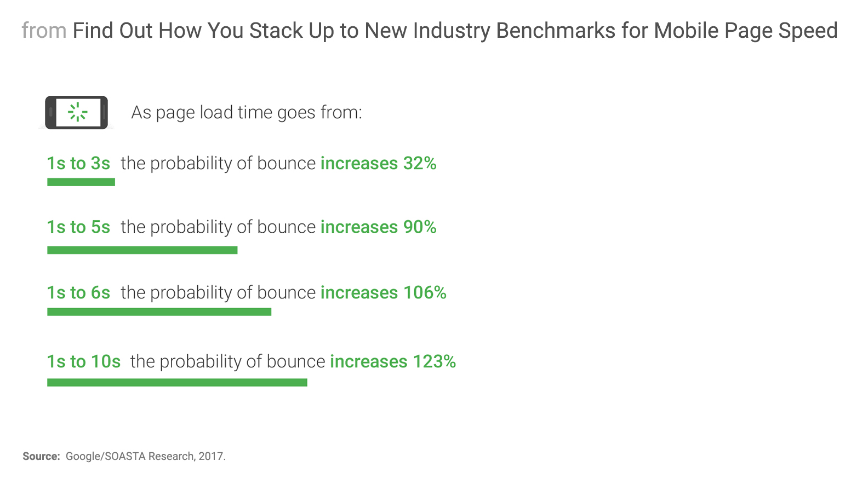Click the green "1s to 10s" label
Viewport: 868px width, 484px height.
pyautogui.click(x=83, y=361)
